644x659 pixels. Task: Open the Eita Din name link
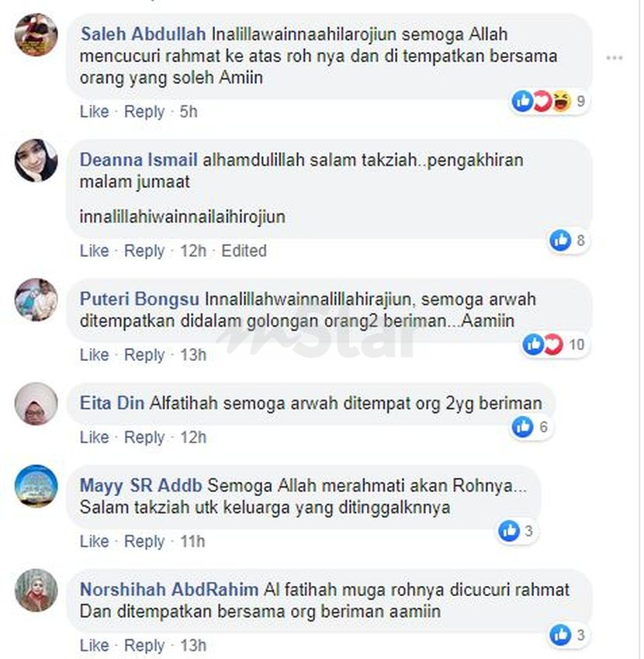(112, 403)
